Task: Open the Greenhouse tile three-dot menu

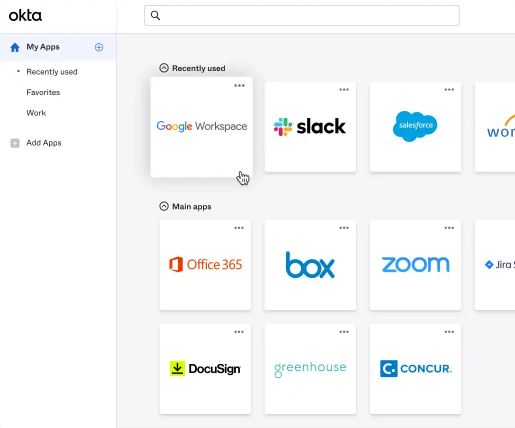Action: (344, 332)
